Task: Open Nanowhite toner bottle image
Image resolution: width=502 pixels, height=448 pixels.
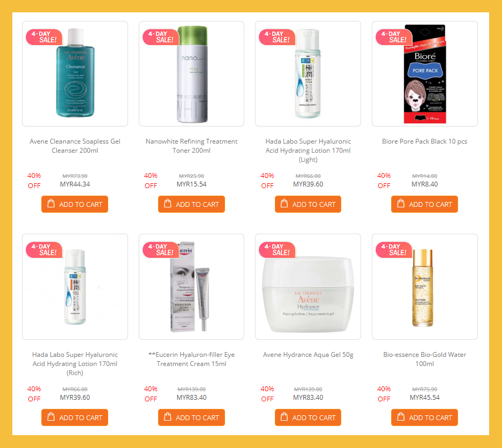Action: point(191,73)
